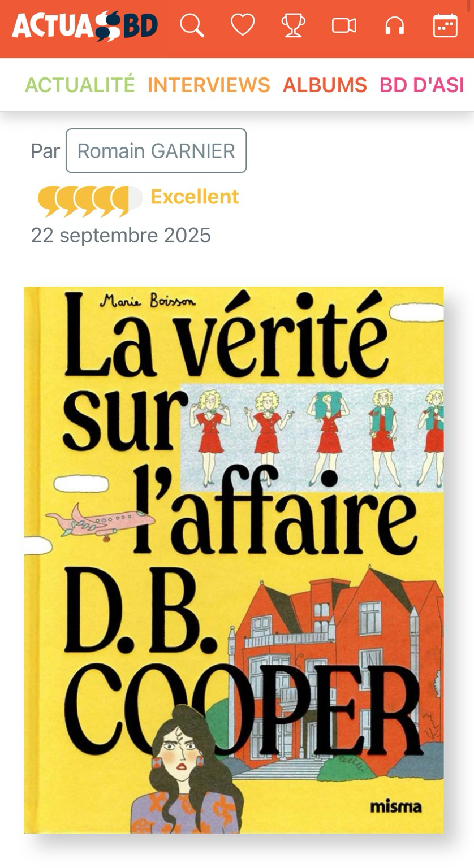Select the video camera icon
The height and width of the screenshot is (868, 474).
(344, 25)
